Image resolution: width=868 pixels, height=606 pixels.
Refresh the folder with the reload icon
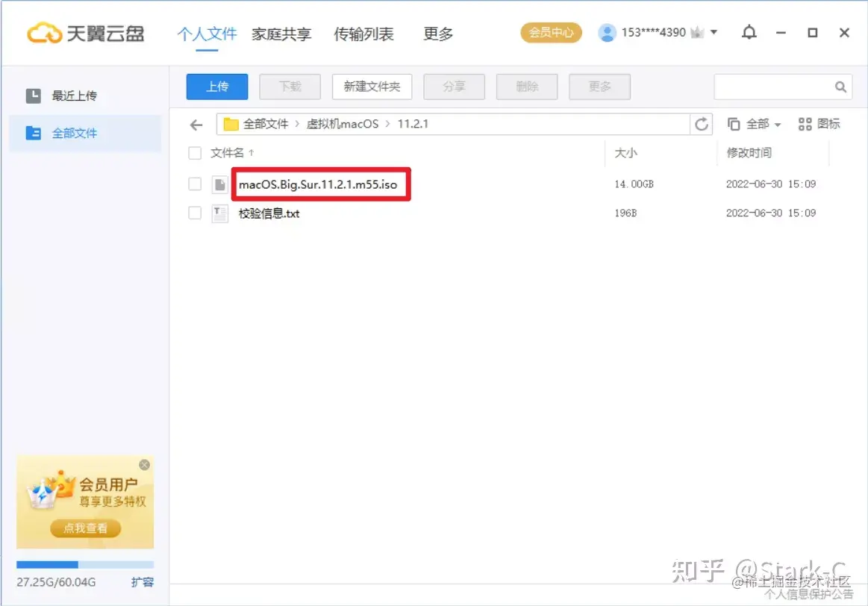(702, 124)
